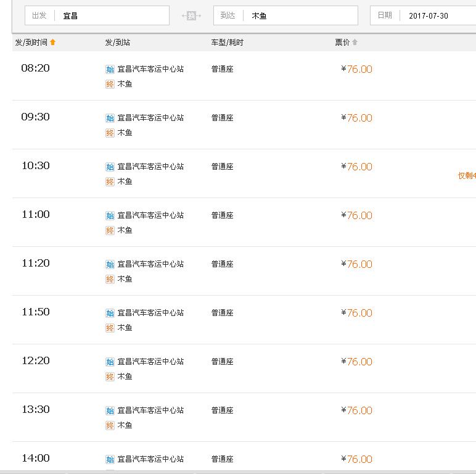
Task: Select the 14:00 departure time
Action: (x=36, y=458)
